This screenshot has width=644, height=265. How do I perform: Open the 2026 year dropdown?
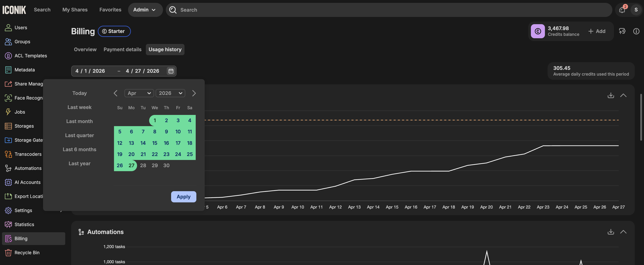coord(170,93)
